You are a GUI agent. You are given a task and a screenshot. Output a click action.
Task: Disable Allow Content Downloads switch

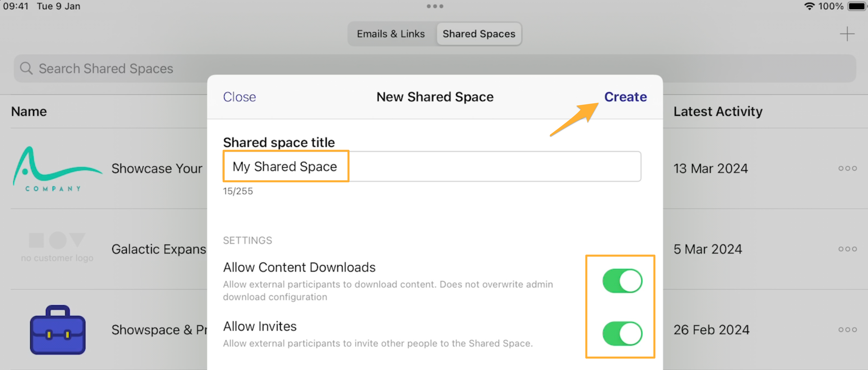[x=622, y=281]
